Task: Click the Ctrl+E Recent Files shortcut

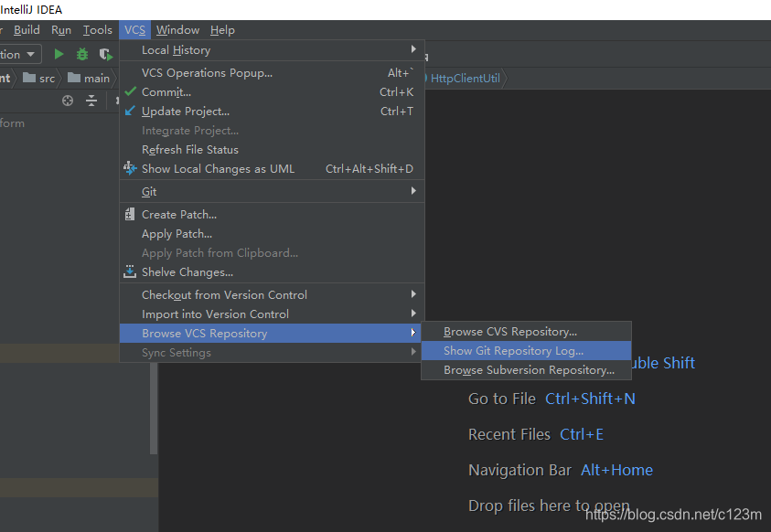Action: click(581, 434)
